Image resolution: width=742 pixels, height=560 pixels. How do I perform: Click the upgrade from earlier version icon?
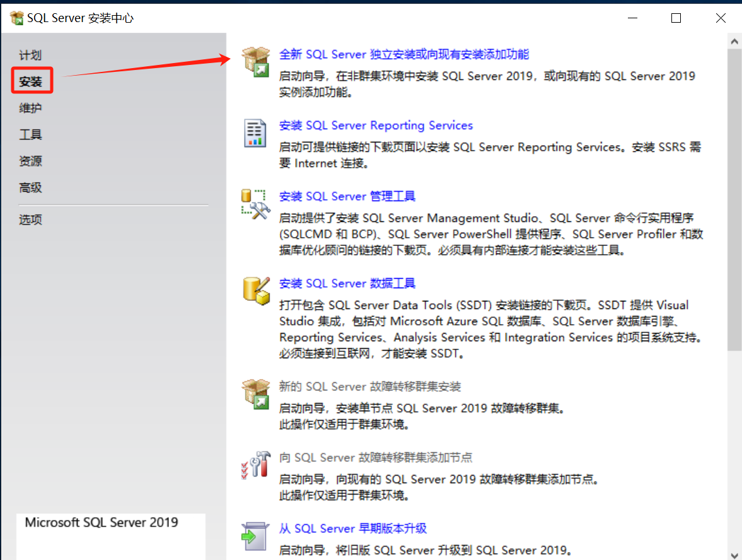coord(255,536)
